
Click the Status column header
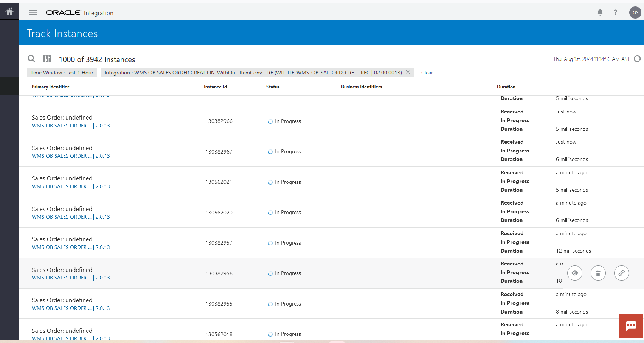pos(273,87)
